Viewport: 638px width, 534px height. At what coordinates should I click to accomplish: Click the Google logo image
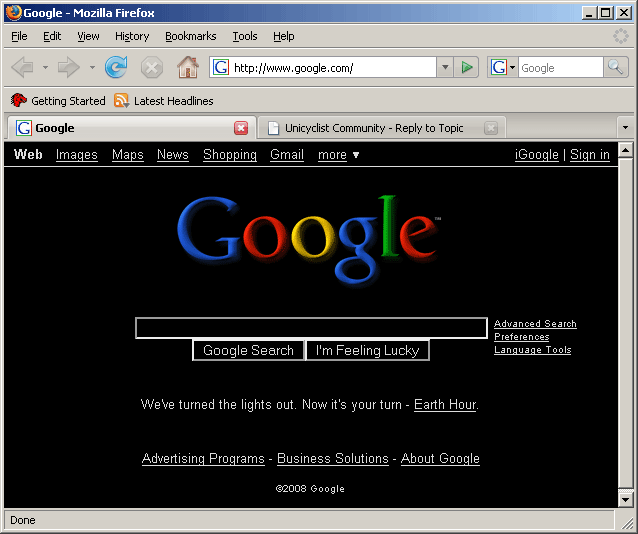tap(309, 240)
